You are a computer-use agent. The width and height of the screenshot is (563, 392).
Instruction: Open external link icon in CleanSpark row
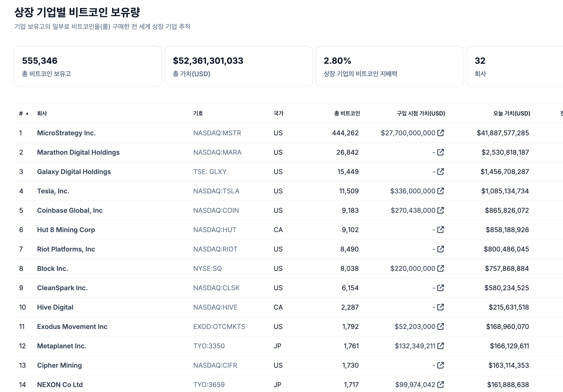point(440,288)
